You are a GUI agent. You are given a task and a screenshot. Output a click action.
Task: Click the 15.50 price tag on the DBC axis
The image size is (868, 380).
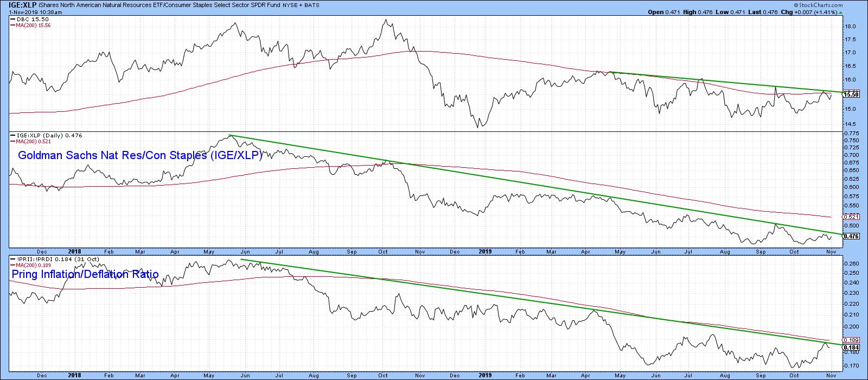(852, 94)
